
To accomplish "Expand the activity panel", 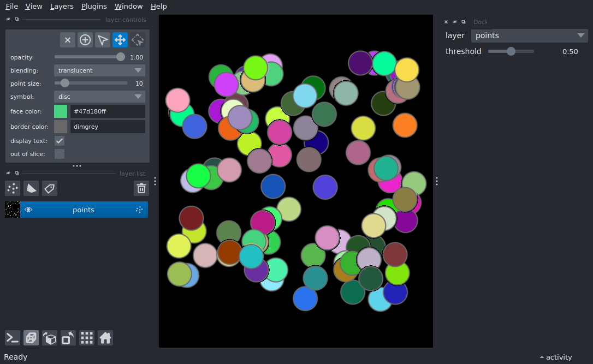I will click(x=556, y=357).
